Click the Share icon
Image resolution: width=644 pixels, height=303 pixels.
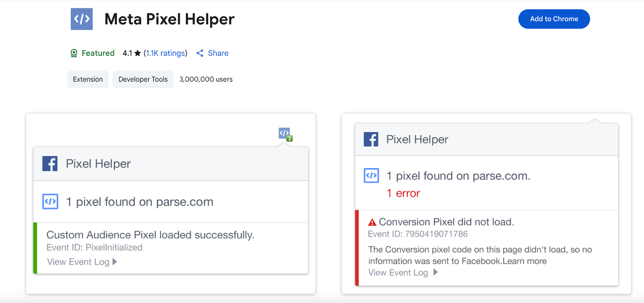click(x=200, y=53)
